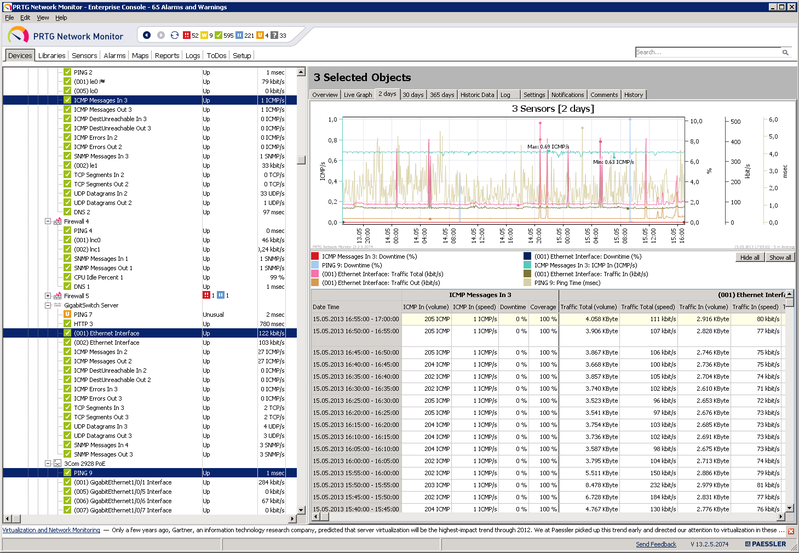Image resolution: width=799 pixels, height=553 pixels.
Task: Collapse the GigabitSwitch Server node
Action: point(47,305)
